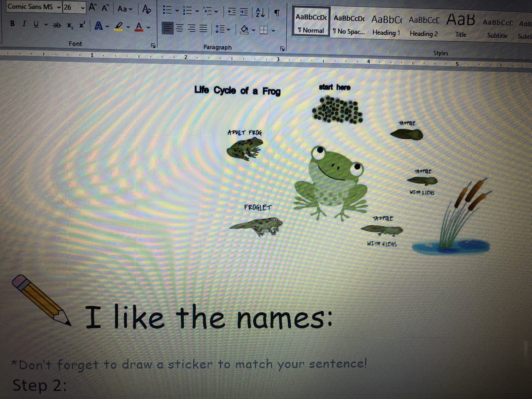Image resolution: width=532 pixels, height=399 pixels.
Task: Expand highlight color dropdown arrow
Action: (x=128, y=28)
